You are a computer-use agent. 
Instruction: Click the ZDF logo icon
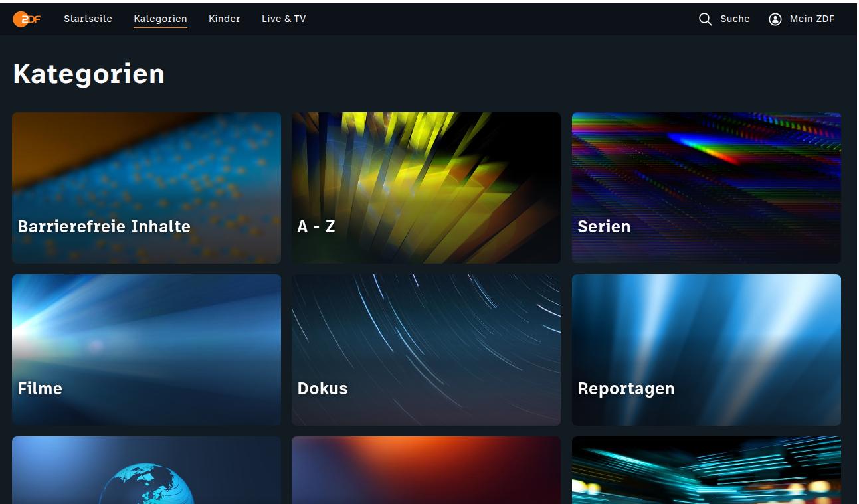(27, 19)
